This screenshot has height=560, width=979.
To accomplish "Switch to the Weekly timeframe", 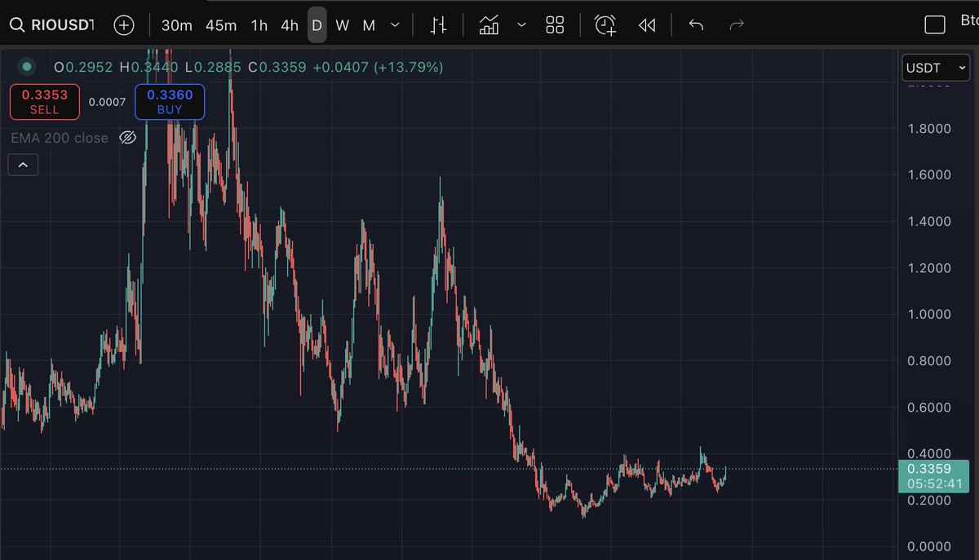I will pyautogui.click(x=342, y=25).
